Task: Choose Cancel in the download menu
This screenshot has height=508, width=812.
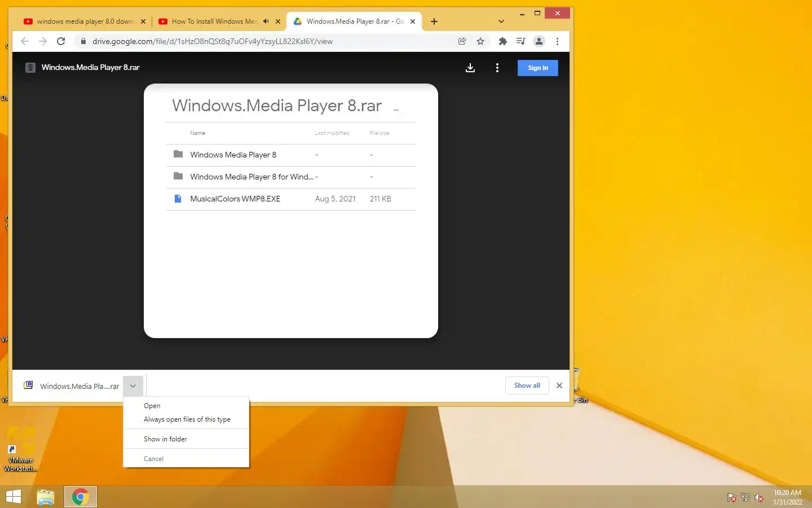Action: (x=186, y=459)
